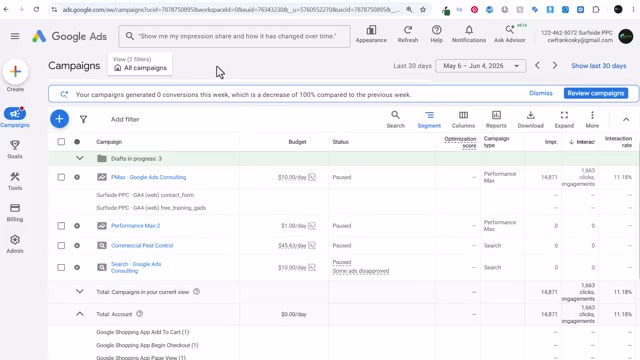This screenshot has width=640, height=360.
Task: Open the date range dropdown
Action: [x=480, y=66]
